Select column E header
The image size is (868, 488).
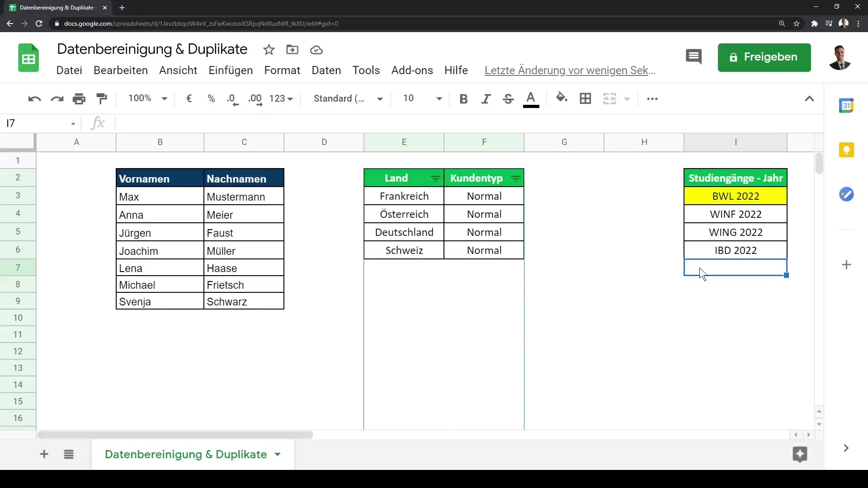(x=404, y=142)
